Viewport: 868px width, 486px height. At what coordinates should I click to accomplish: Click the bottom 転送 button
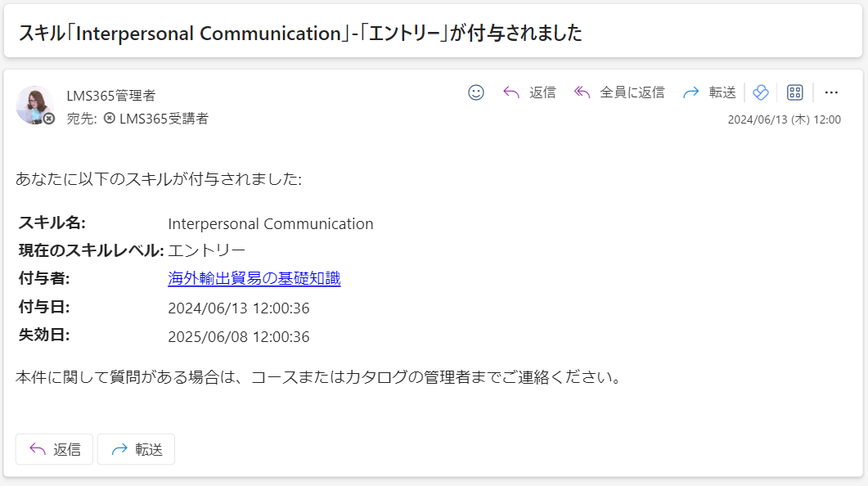point(136,449)
